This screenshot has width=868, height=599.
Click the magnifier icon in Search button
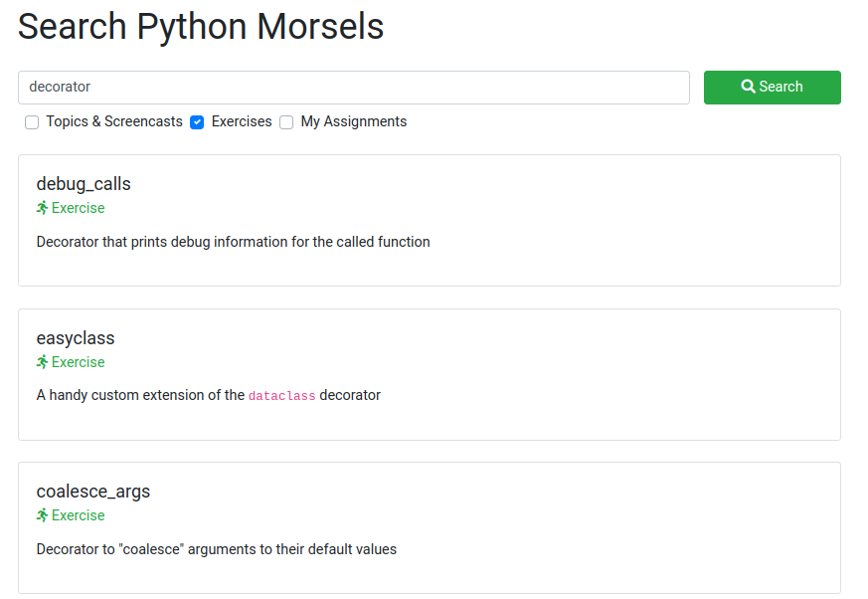[x=749, y=87]
